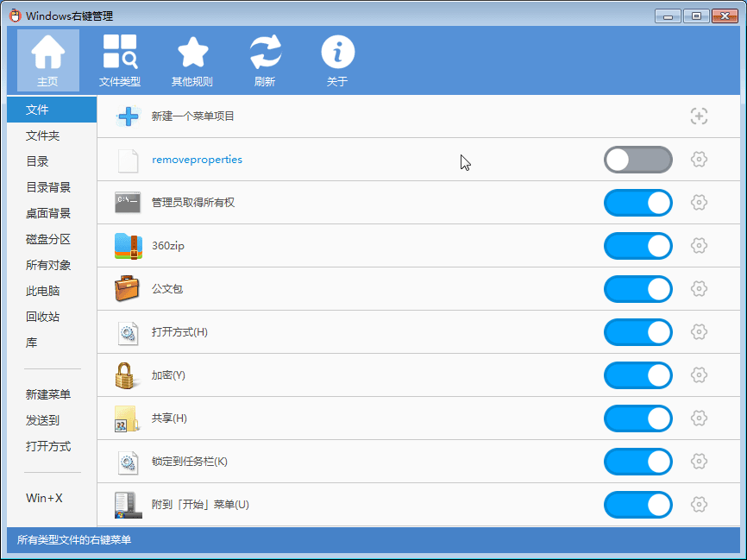
Task: Disable the 加密(Y) toggle
Action: 638,375
